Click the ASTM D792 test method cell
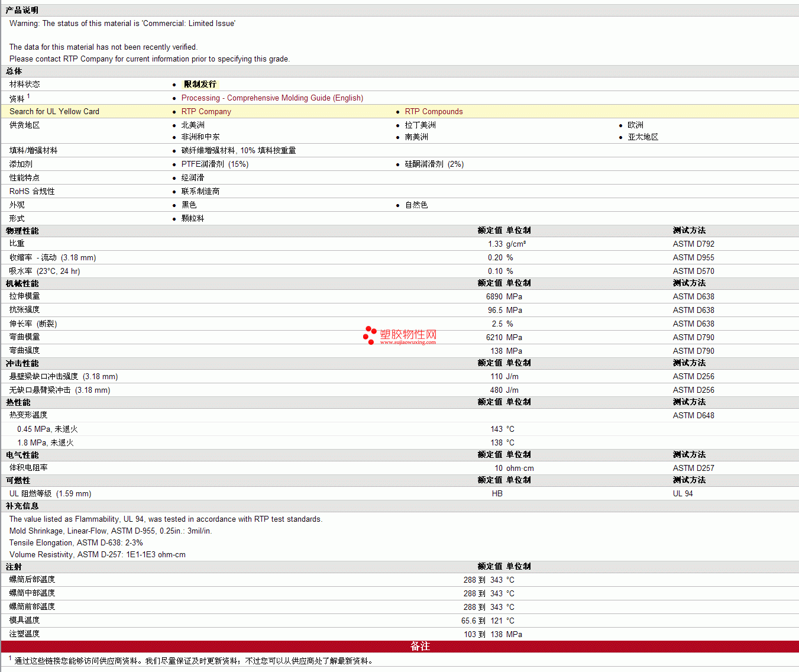 [x=693, y=244]
